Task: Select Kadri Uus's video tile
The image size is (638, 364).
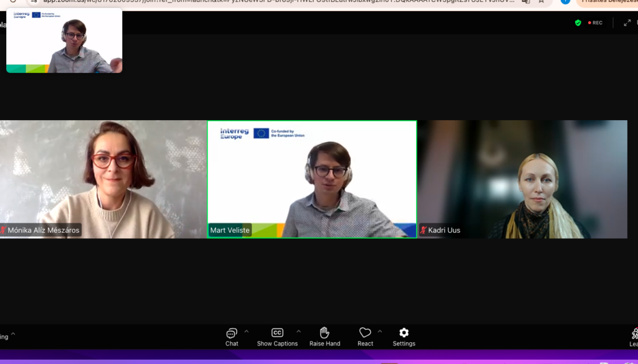Action: pos(523,179)
